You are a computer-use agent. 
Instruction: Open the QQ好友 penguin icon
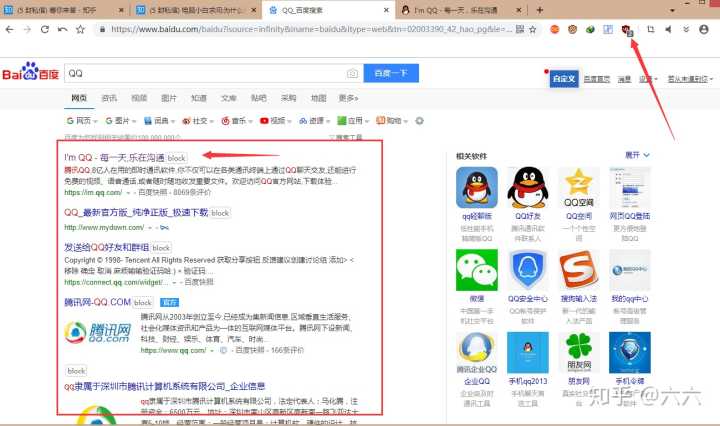tap(528, 187)
